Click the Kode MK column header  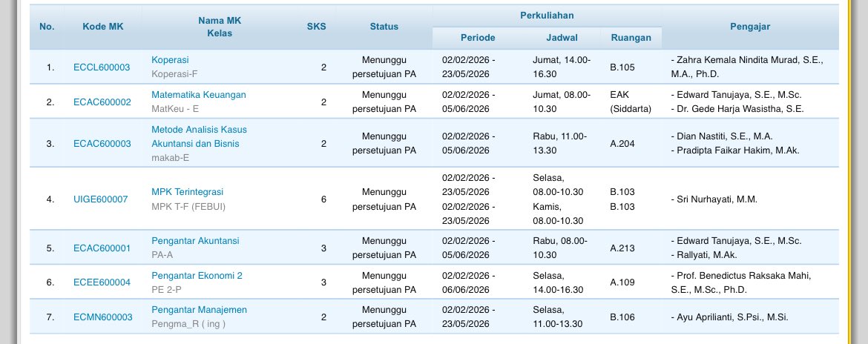(x=103, y=27)
